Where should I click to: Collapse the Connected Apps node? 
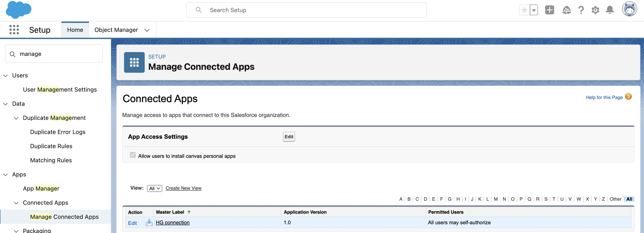tap(16, 203)
